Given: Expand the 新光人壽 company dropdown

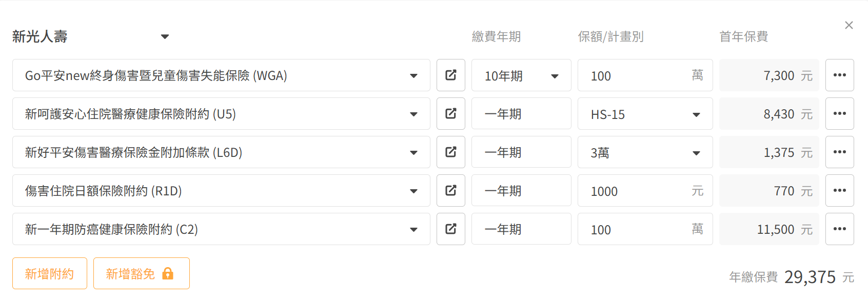Looking at the screenshot, I should (165, 36).
